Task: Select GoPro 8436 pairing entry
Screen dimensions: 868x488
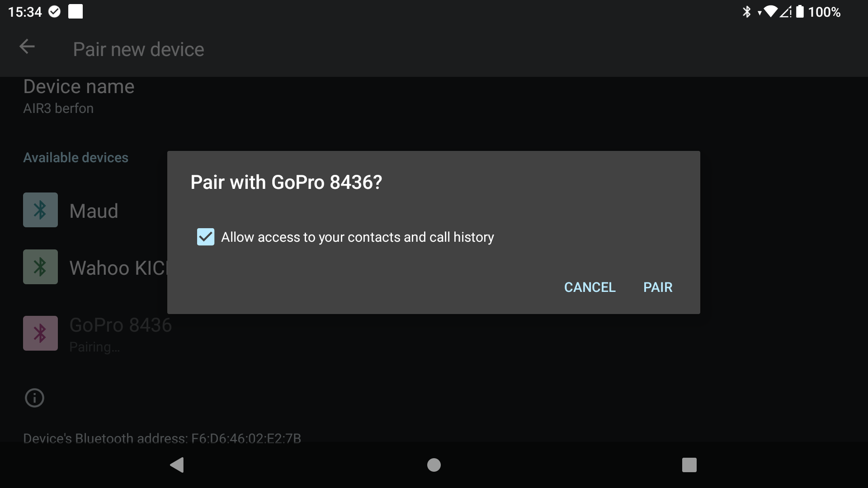Action: pyautogui.click(x=120, y=334)
